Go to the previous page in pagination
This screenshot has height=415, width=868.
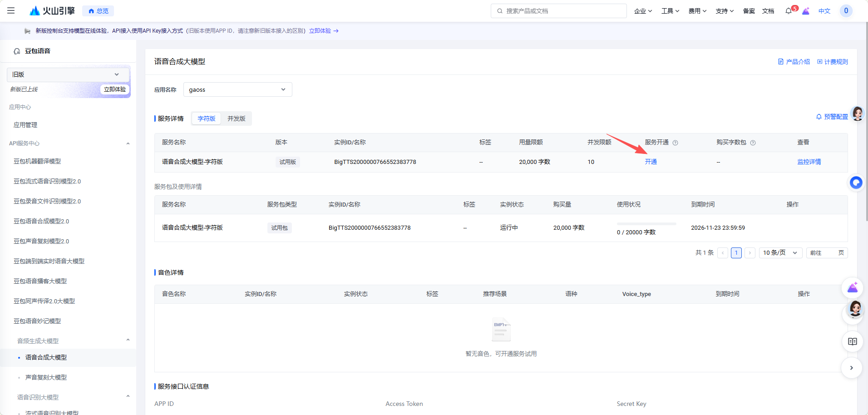[723, 253]
